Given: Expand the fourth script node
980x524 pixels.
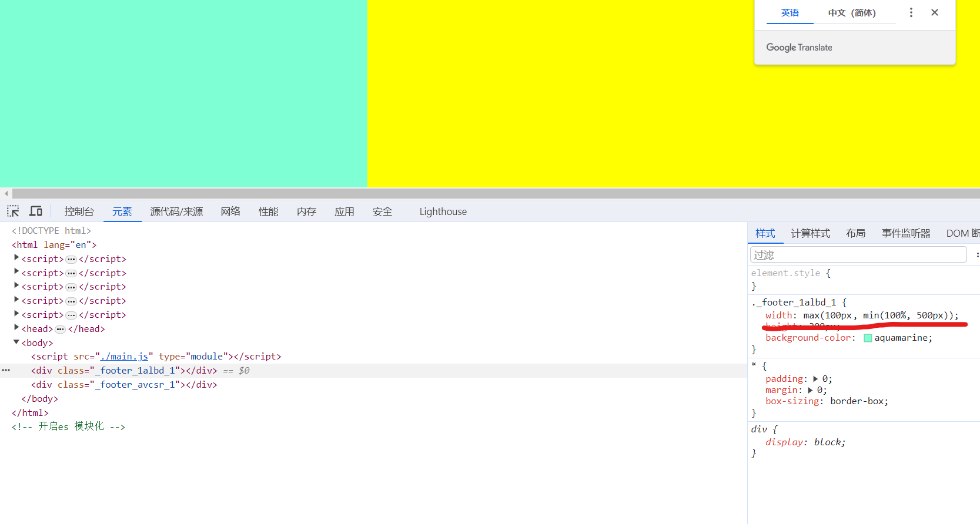Looking at the screenshot, I should click(x=16, y=300).
